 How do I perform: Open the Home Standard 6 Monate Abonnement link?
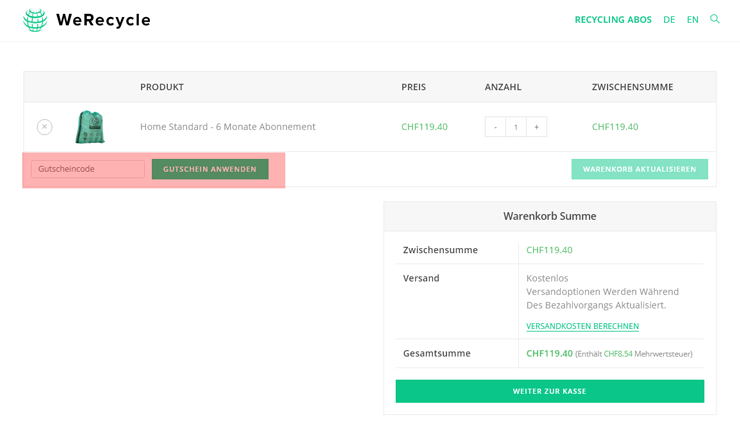pyautogui.click(x=227, y=127)
